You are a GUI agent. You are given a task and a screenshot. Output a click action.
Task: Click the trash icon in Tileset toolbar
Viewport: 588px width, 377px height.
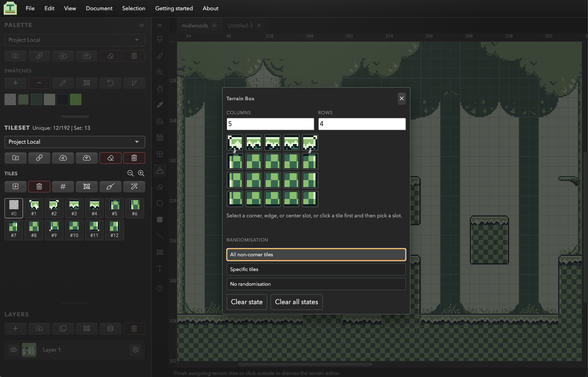click(134, 158)
